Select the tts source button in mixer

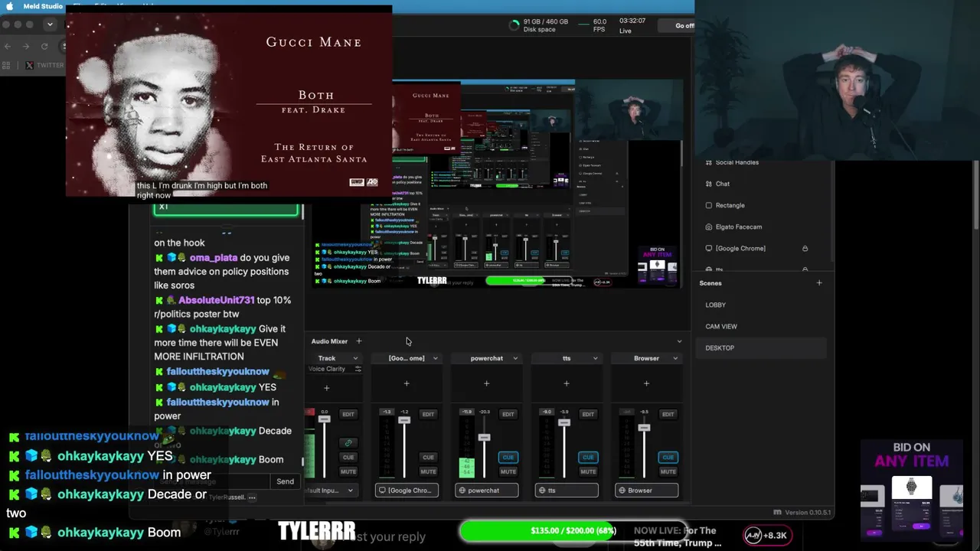pyautogui.click(x=567, y=491)
